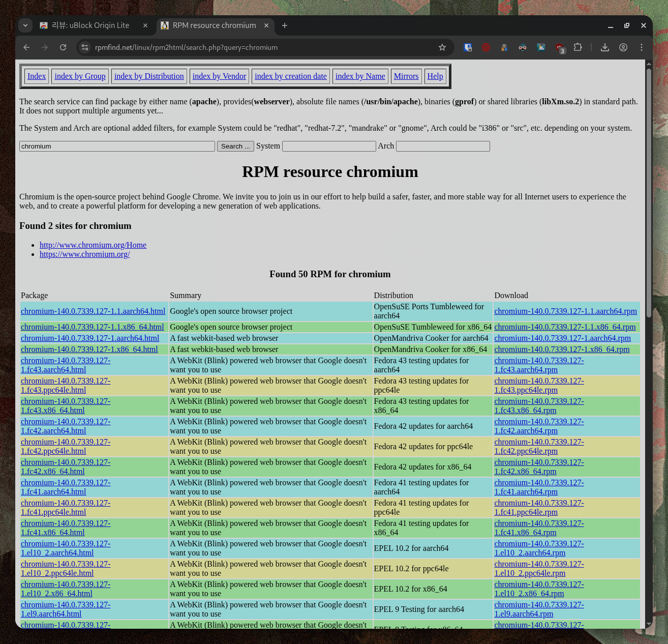Open index by Distribution
The width and height of the screenshot is (668, 644).
tap(149, 76)
